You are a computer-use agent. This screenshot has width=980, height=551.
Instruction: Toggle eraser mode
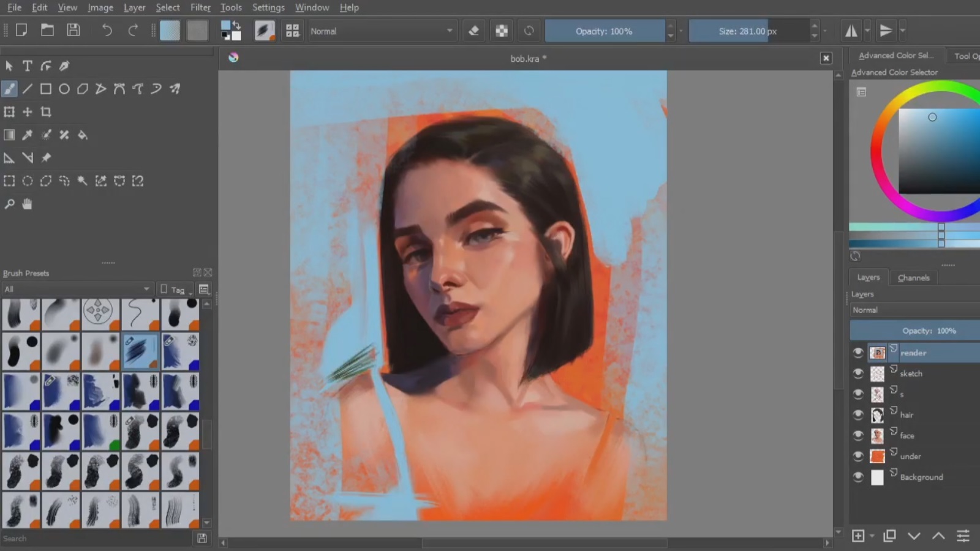tap(473, 31)
